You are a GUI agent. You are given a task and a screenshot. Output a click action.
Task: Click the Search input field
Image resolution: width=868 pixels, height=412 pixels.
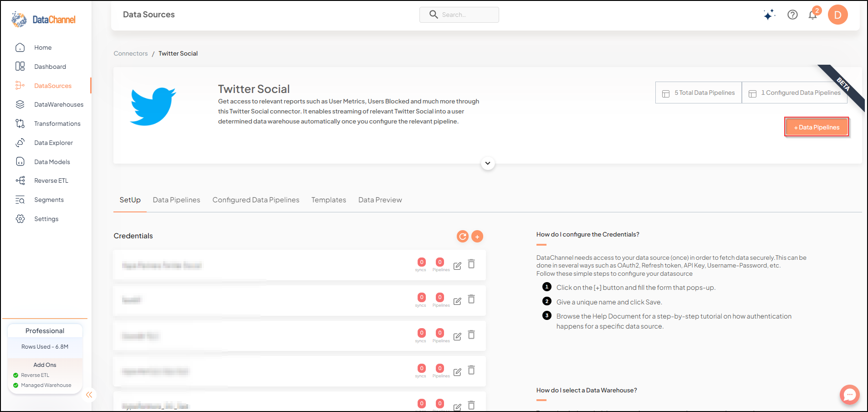point(459,15)
